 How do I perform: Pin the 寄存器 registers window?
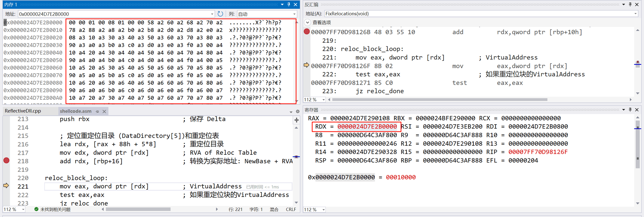coord(630,110)
